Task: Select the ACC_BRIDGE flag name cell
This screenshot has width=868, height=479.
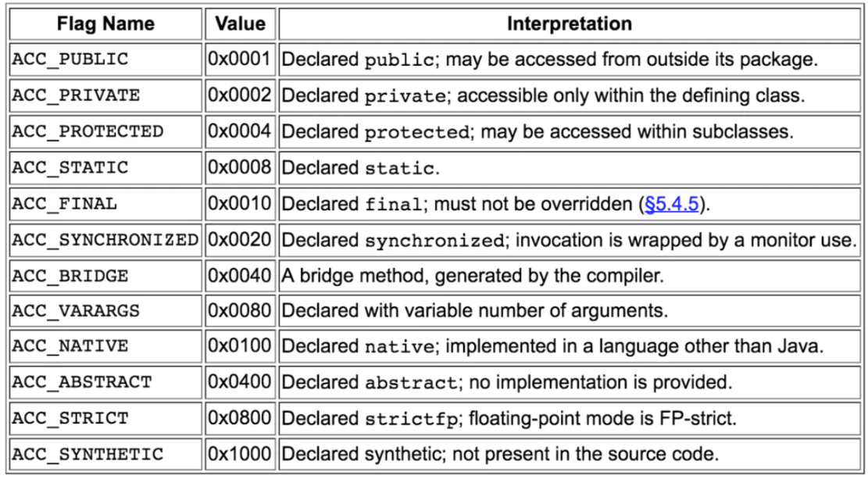Action: pyautogui.click(x=70, y=277)
